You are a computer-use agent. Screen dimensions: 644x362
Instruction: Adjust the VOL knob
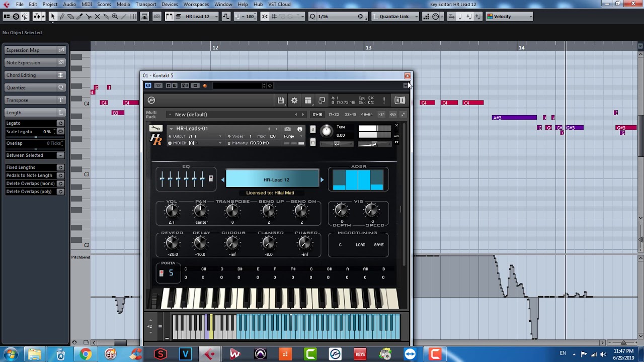[172, 211]
